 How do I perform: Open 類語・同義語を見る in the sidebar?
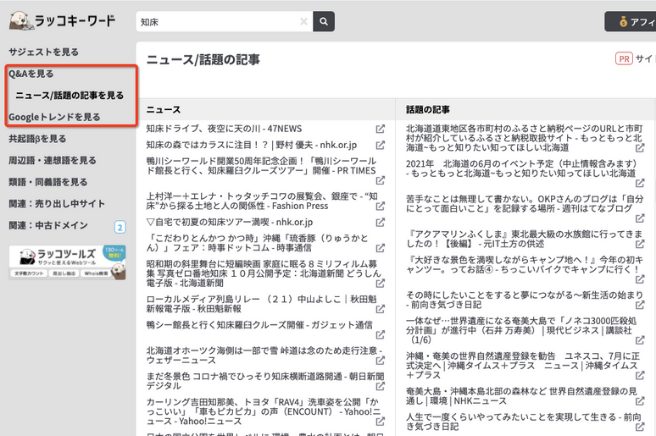click(48, 182)
